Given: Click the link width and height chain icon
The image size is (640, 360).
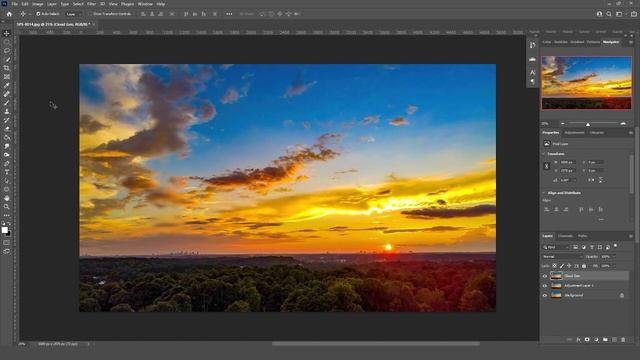Looking at the screenshot, I should click(547, 166).
